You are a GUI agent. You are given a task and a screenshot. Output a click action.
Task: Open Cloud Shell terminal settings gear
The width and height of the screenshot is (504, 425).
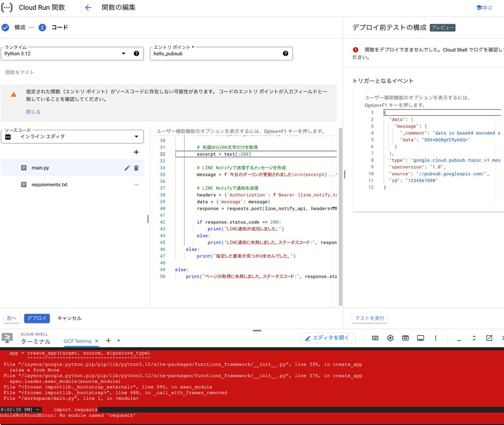coord(390,338)
